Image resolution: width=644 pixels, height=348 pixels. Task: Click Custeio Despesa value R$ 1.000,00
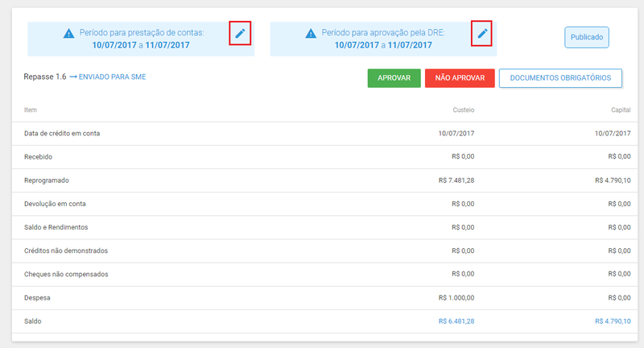pos(456,298)
